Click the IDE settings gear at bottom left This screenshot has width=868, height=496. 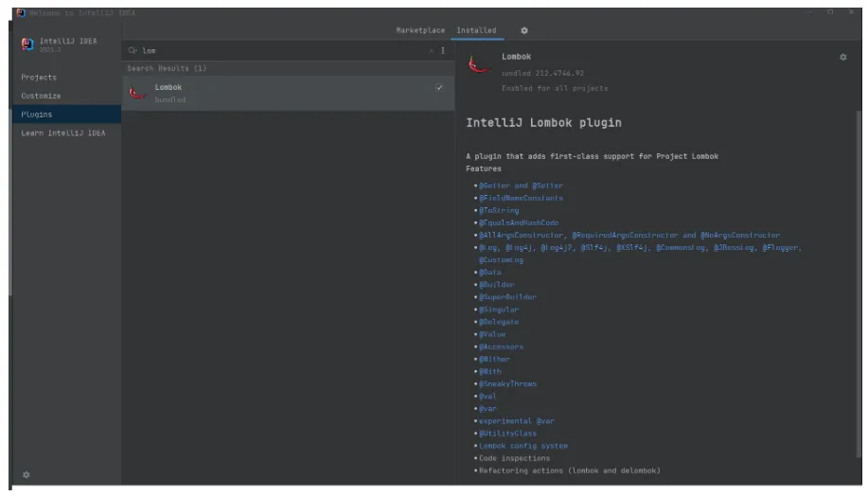pyautogui.click(x=26, y=474)
